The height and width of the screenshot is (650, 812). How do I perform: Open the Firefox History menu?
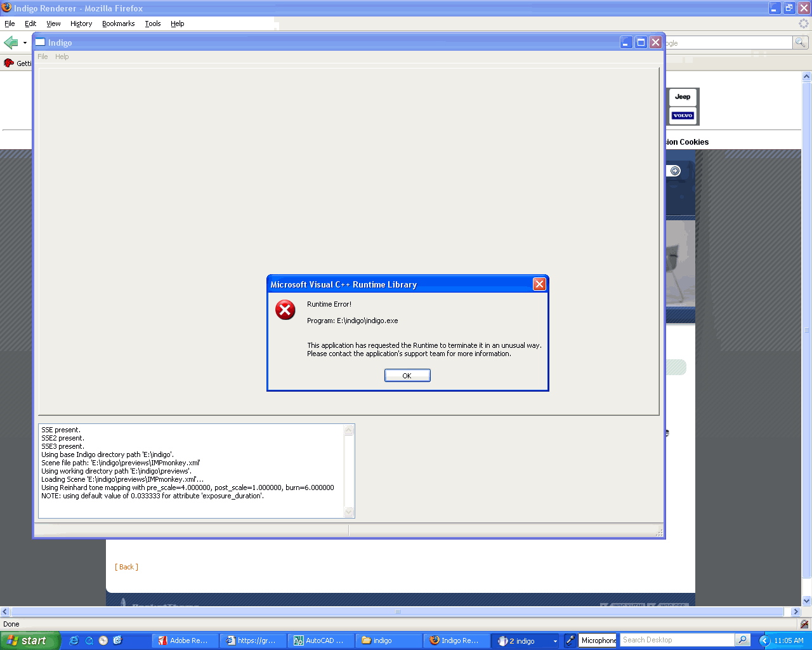click(x=81, y=23)
